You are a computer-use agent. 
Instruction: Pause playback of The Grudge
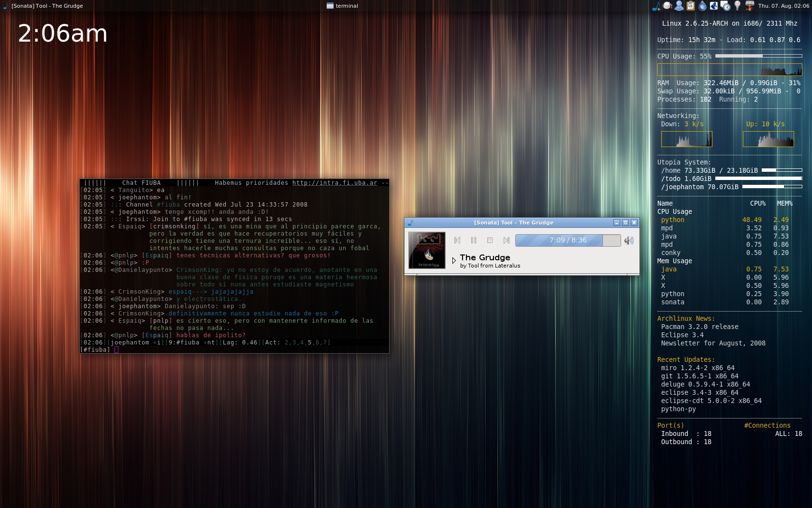474,240
